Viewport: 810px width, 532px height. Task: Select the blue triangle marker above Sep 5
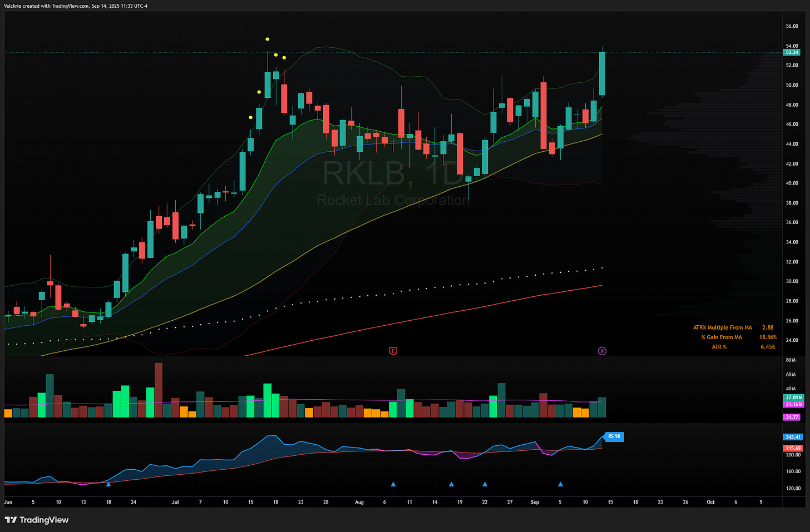tap(560, 484)
